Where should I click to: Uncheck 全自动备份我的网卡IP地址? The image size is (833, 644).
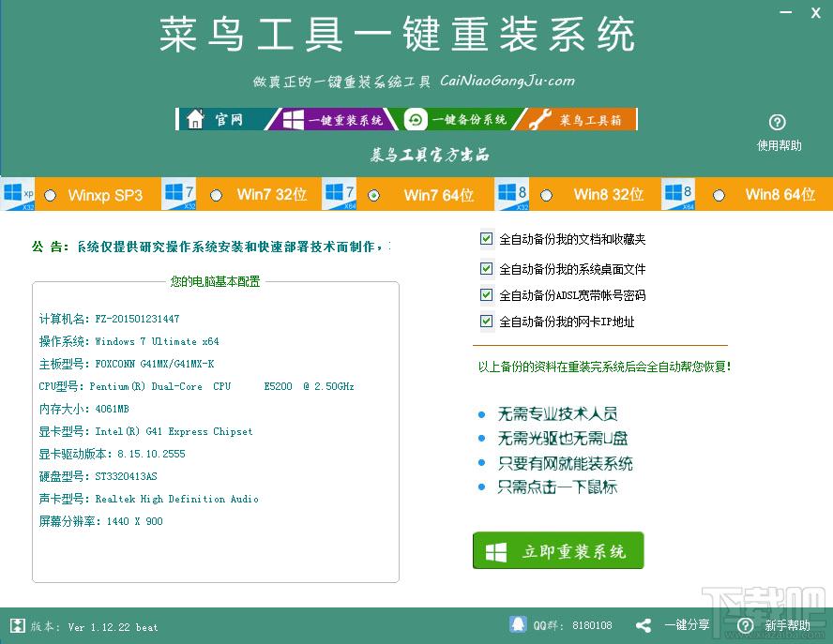(486, 321)
